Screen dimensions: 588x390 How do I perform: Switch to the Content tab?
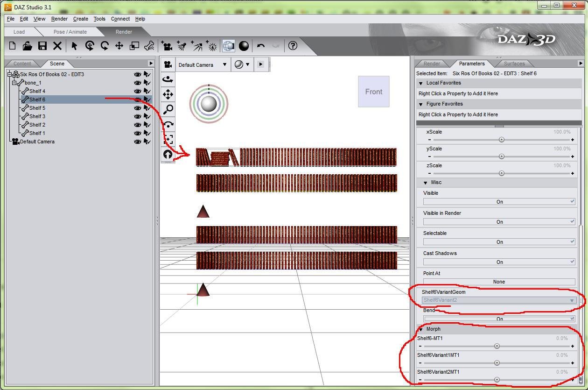pyautogui.click(x=22, y=64)
